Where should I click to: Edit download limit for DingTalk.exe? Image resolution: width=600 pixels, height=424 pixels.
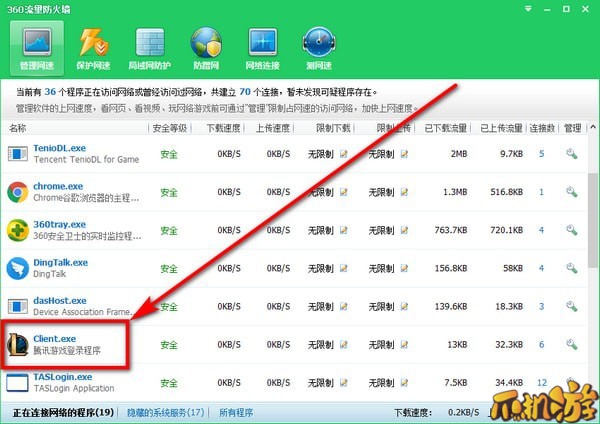click(344, 269)
